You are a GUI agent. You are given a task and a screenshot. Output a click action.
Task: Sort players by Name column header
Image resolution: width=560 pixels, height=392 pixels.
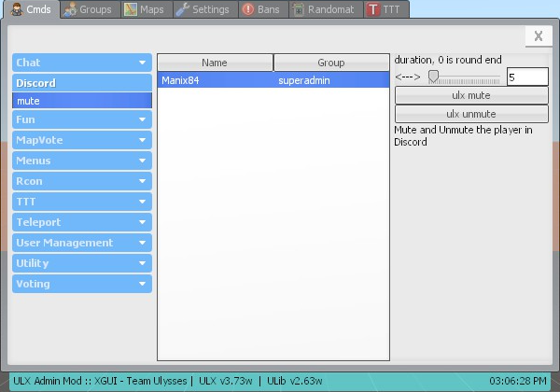pyautogui.click(x=215, y=63)
